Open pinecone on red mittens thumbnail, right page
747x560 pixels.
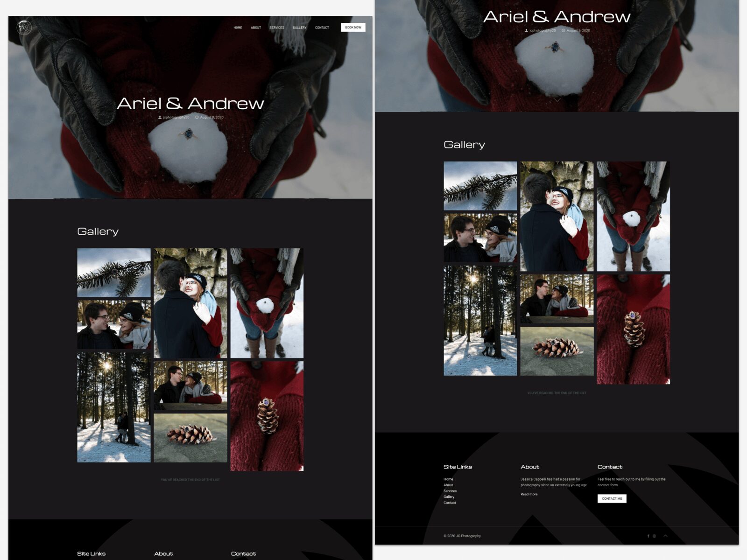click(x=633, y=329)
